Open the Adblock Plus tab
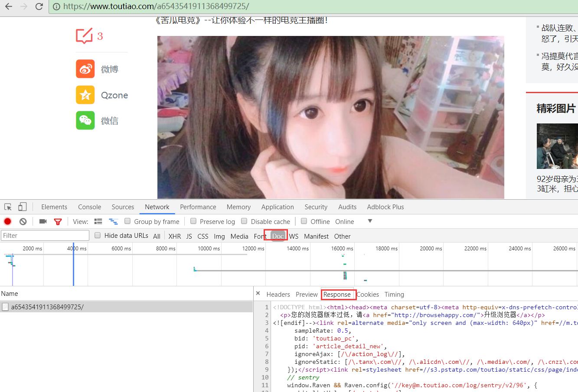This screenshot has width=578, height=392. click(385, 207)
